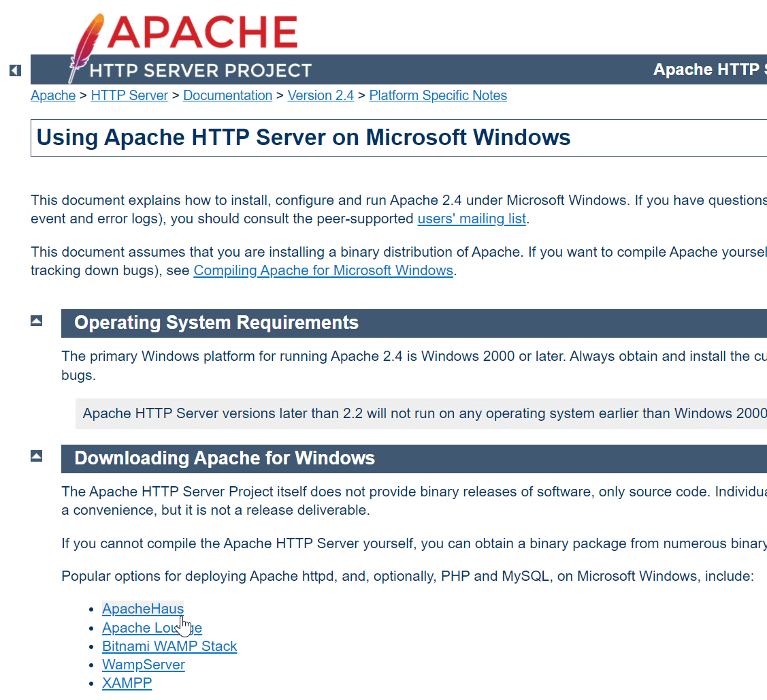Open Compiling Apache for Microsoft Windows link
This screenshot has width=767, height=700.
point(323,271)
